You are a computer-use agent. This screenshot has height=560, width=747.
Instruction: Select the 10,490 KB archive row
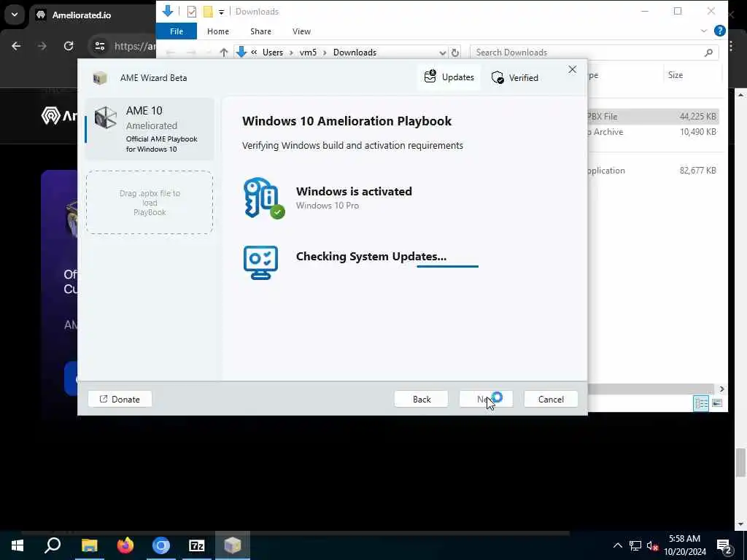pos(653,132)
